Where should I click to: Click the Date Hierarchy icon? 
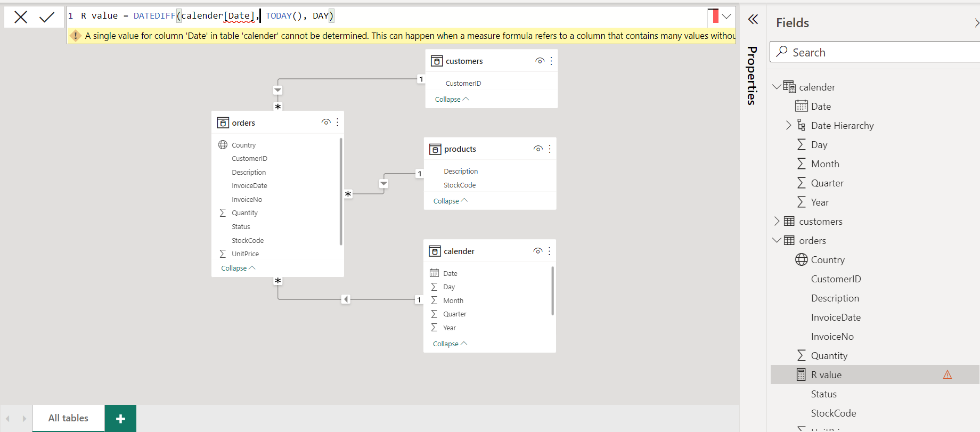(801, 125)
